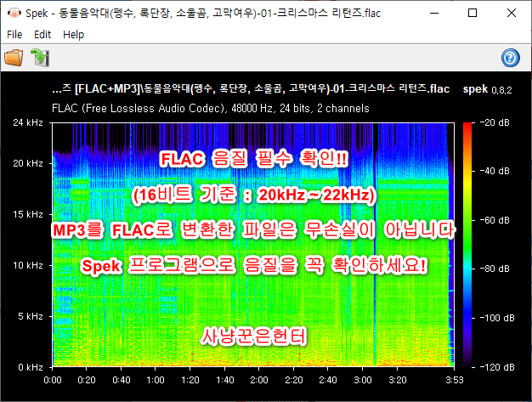Click the -60 dB scale label
This screenshot has height=402, width=532.
click(x=495, y=220)
